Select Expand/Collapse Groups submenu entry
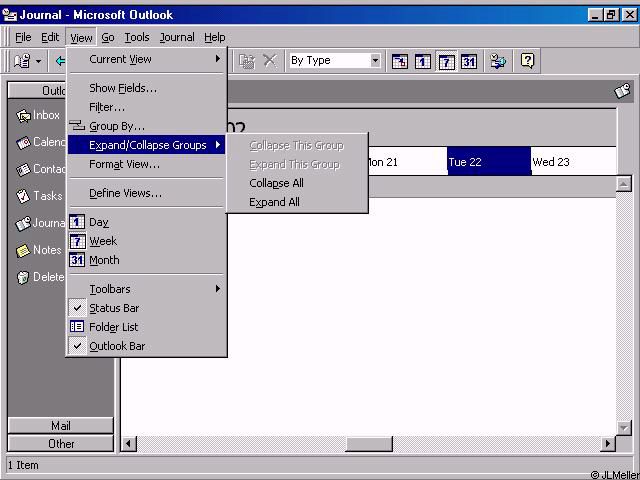The image size is (640, 480). click(147, 145)
